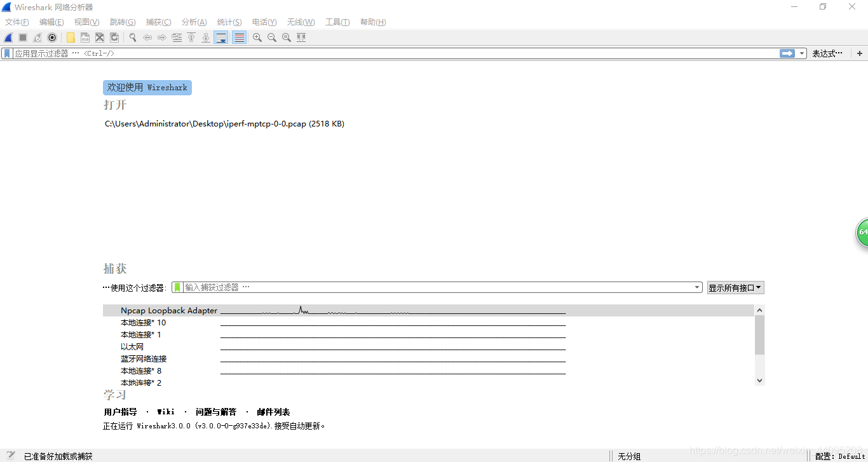This screenshot has width=868, height=462.
Task: Expand capture filter history dropdown
Action: coord(698,288)
